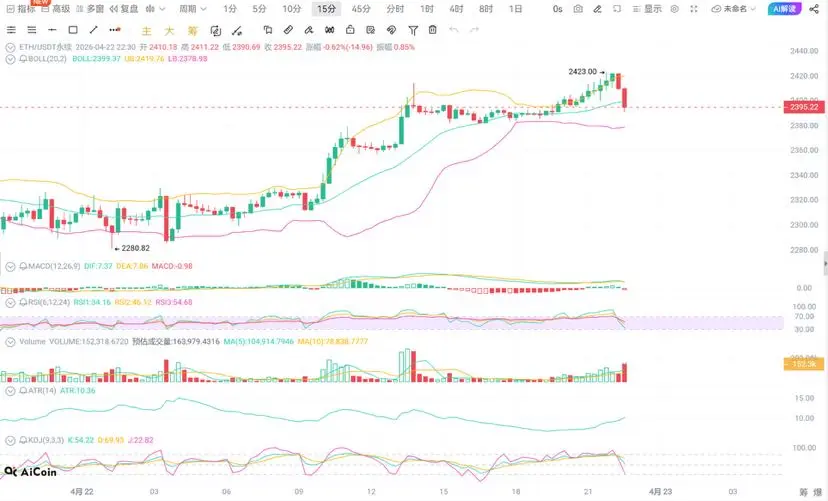
Task: Collapse the MACD(12,26,9) indicator pane
Action: [x=10, y=267]
